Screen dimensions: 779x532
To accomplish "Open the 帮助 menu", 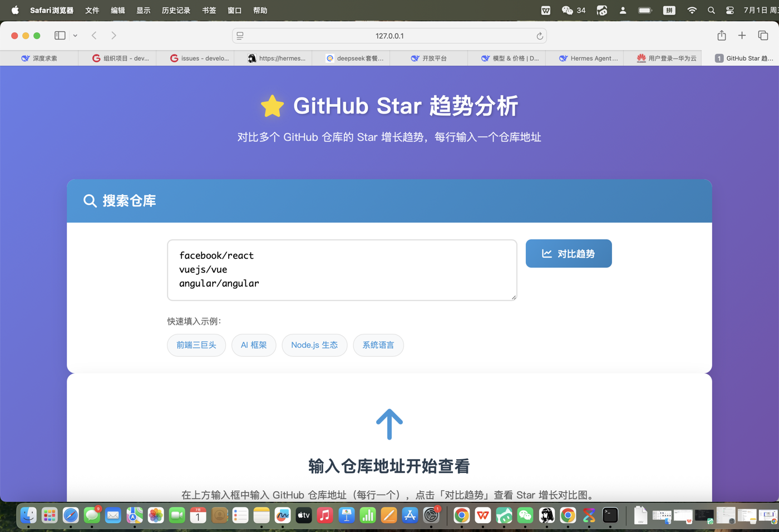I will tap(260, 10).
